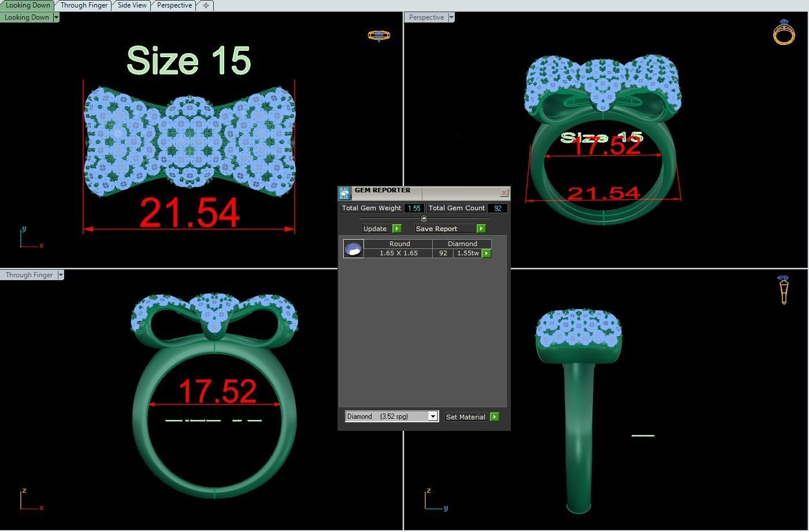
Task: Collapse the Gem Reporter options with round arrow
Action: [424, 218]
